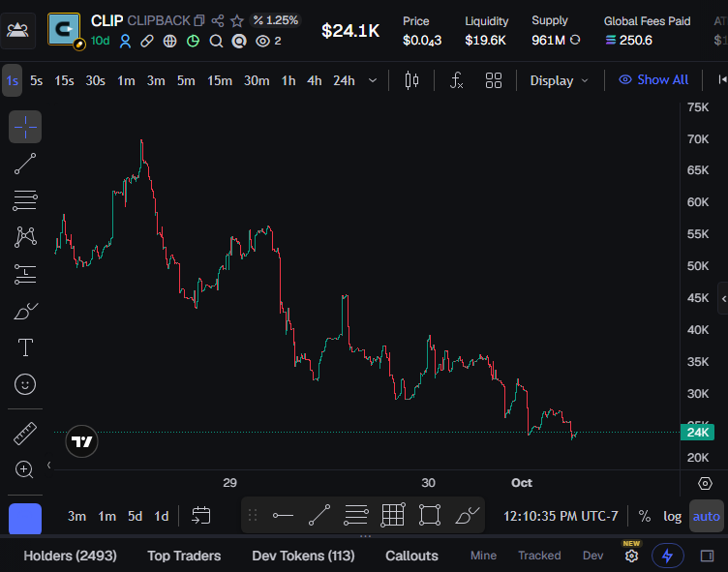Open the horizontal lines tool group
The width and height of the screenshot is (728, 572).
[x=25, y=200]
